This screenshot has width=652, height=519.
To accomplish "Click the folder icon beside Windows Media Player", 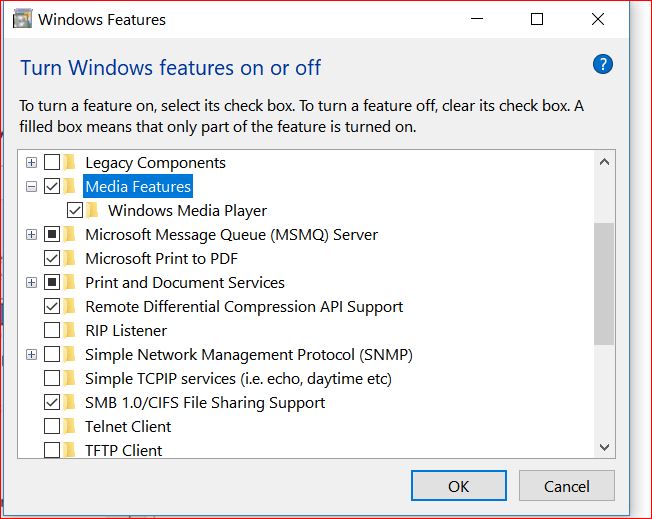I will click(92, 210).
